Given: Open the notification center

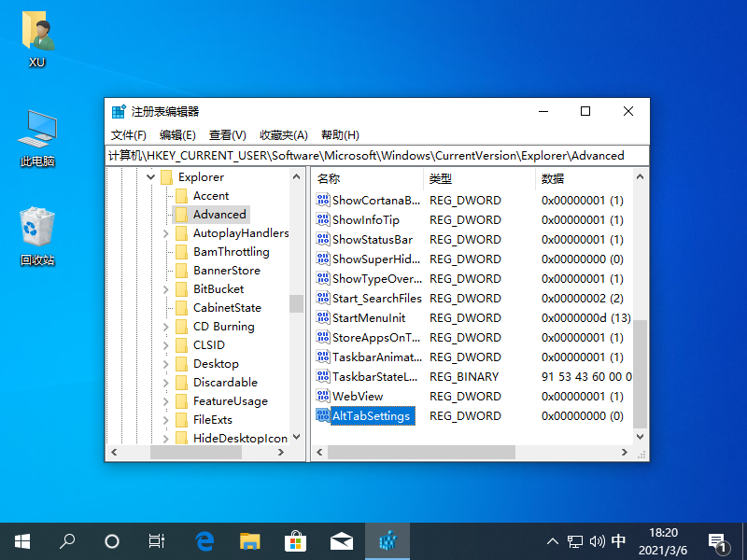Looking at the screenshot, I should [719, 540].
